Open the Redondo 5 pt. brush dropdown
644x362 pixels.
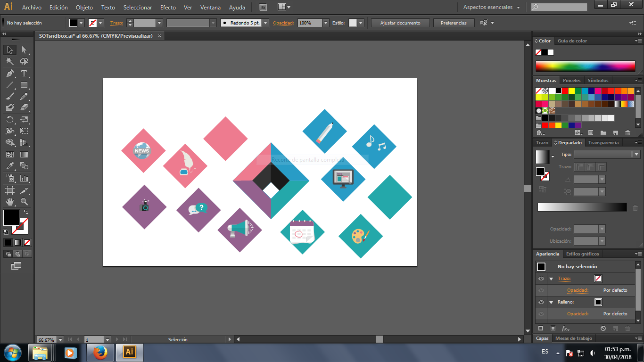265,23
